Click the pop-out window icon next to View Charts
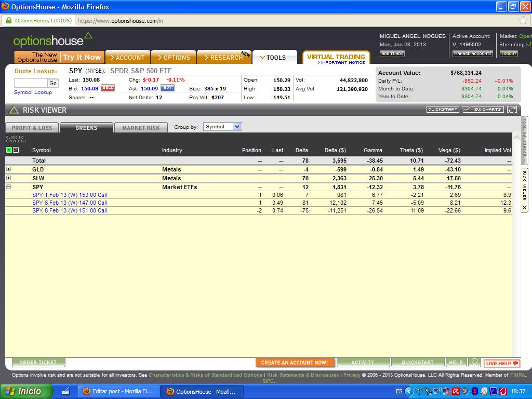 point(512,109)
